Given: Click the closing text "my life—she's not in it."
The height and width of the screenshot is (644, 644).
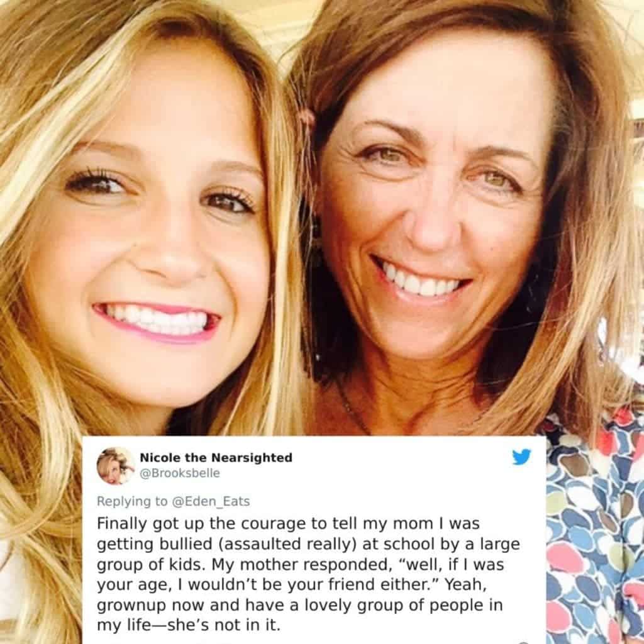Looking at the screenshot, I should point(189,625).
